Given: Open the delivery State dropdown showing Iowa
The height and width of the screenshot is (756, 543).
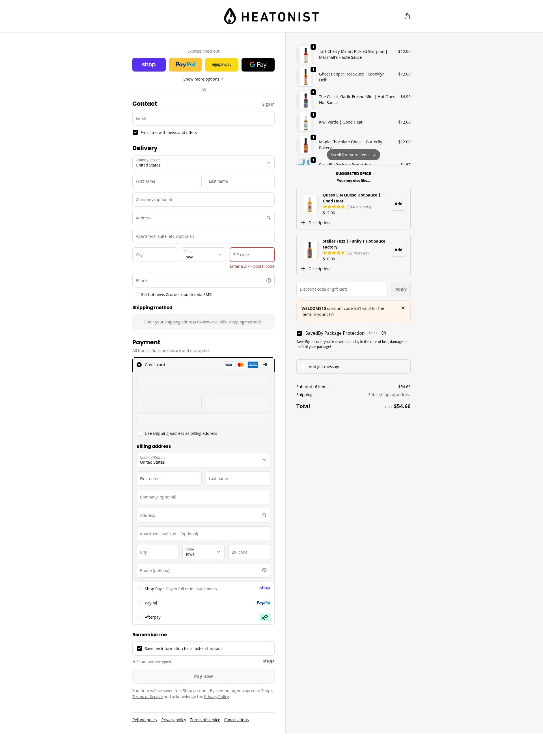Looking at the screenshot, I should (x=203, y=255).
